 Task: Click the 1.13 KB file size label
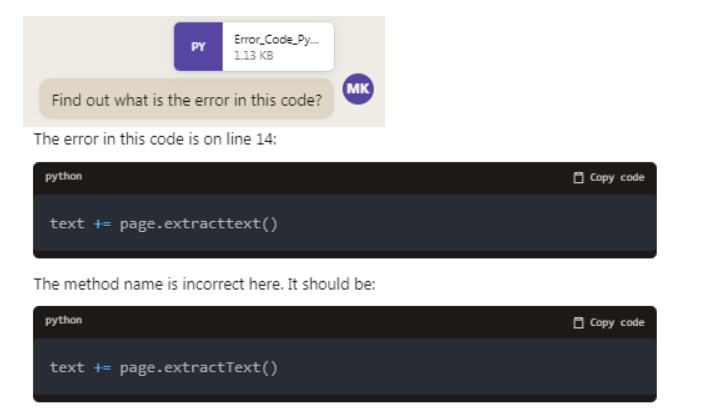pyautogui.click(x=253, y=56)
